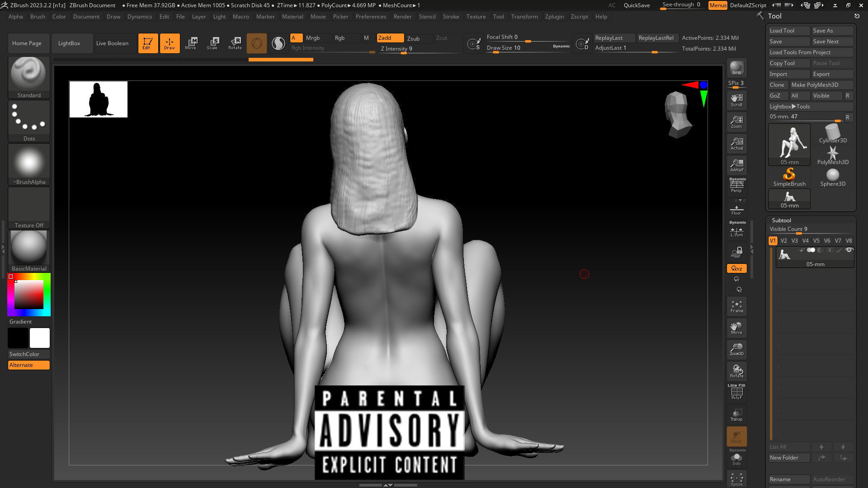Screen dimensions: 868x488
Task: Adjust the Z Intensity slider
Action: click(x=419, y=49)
